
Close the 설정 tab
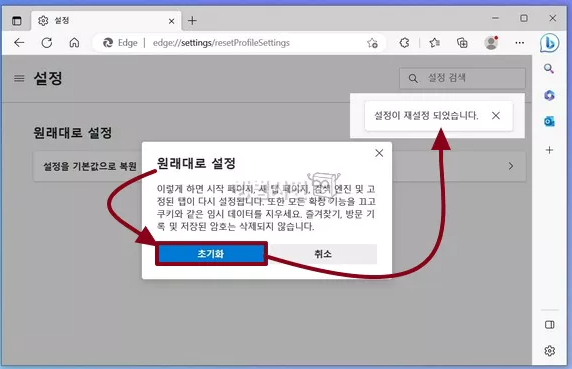171,21
